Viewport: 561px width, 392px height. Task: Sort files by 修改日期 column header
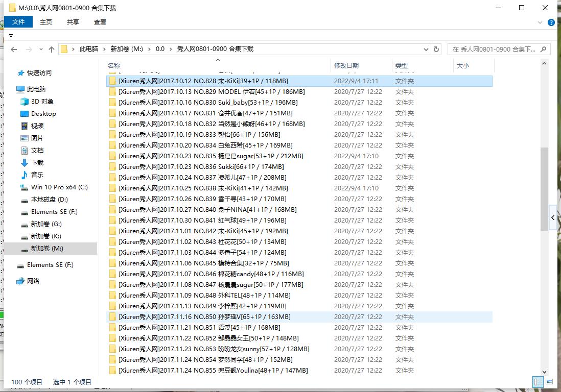coord(346,65)
